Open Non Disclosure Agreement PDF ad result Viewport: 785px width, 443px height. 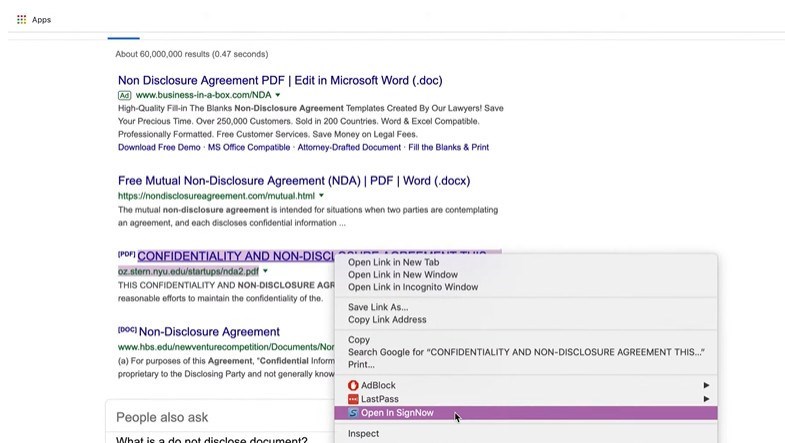280,81
